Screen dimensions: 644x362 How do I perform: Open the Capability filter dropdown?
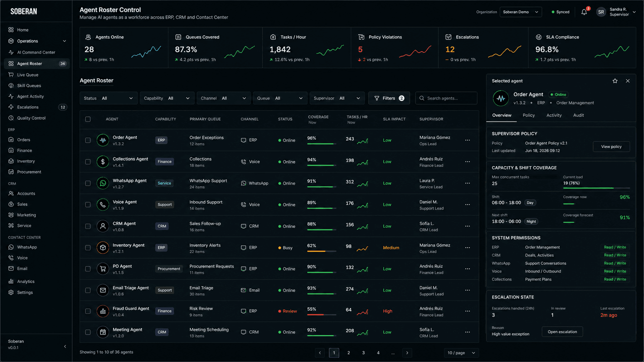click(x=167, y=98)
